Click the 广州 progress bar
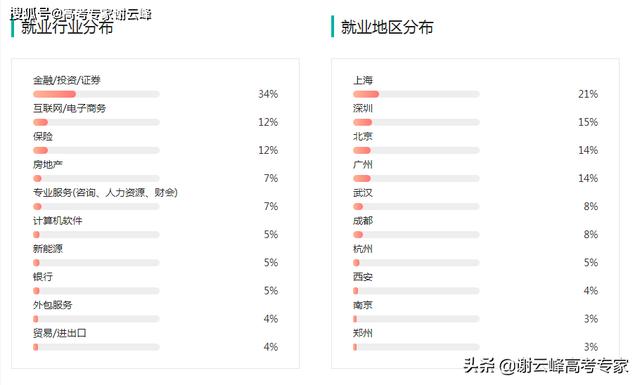This screenshot has width=640, height=385. click(x=416, y=178)
